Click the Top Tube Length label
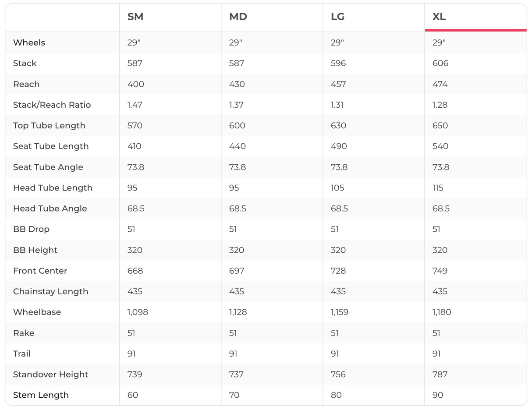 (49, 125)
